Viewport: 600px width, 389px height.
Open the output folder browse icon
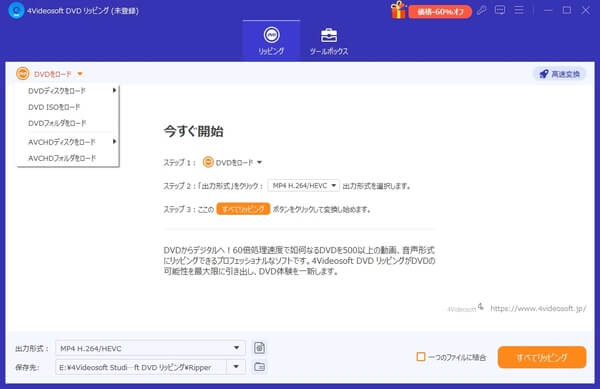(259, 366)
